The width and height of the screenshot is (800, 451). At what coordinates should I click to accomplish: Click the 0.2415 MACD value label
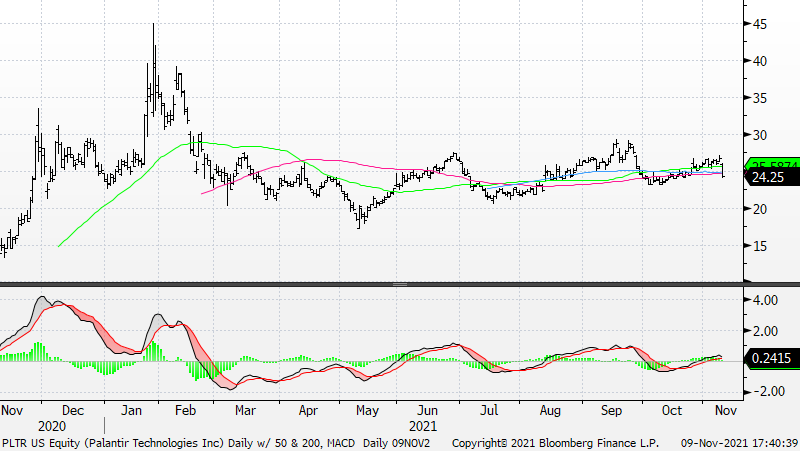point(772,358)
